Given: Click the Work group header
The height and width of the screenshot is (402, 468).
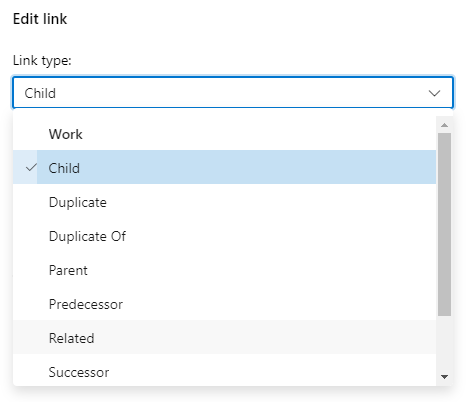Looking at the screenshot, I should point(66,134).
